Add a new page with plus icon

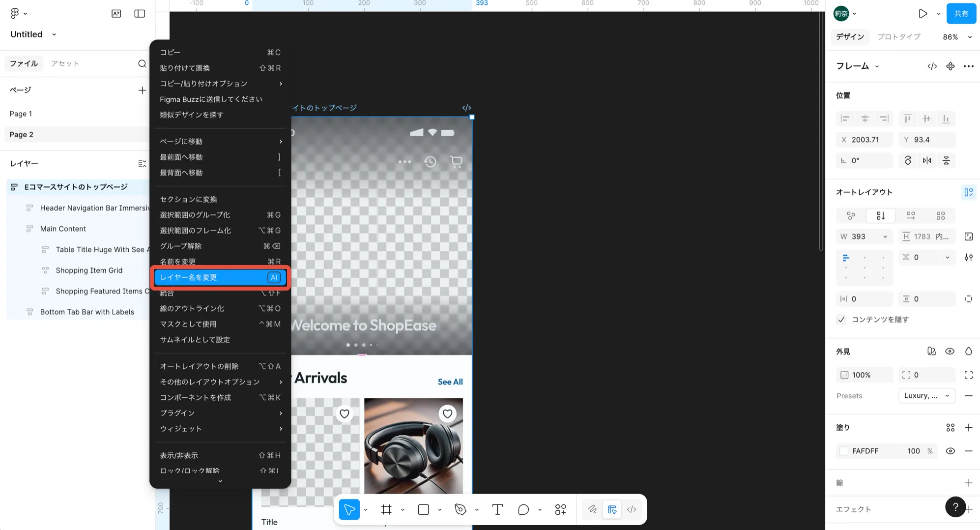142,90
